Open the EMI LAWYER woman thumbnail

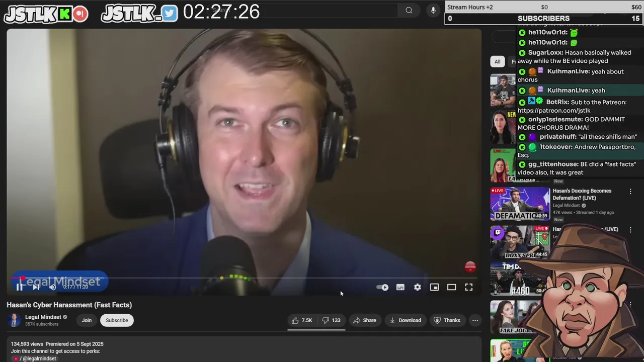click(x=503, y=165)
